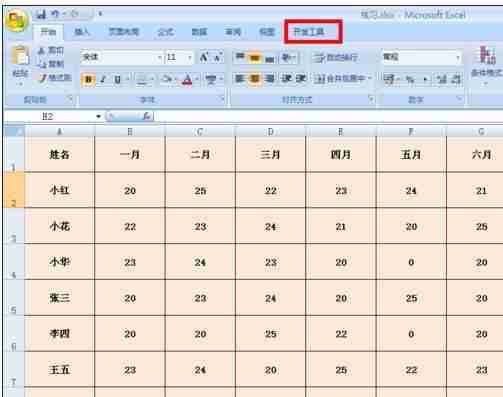Switch to the Insert (插入) tab
503x397 pixels.
click(x=82, y=32)
